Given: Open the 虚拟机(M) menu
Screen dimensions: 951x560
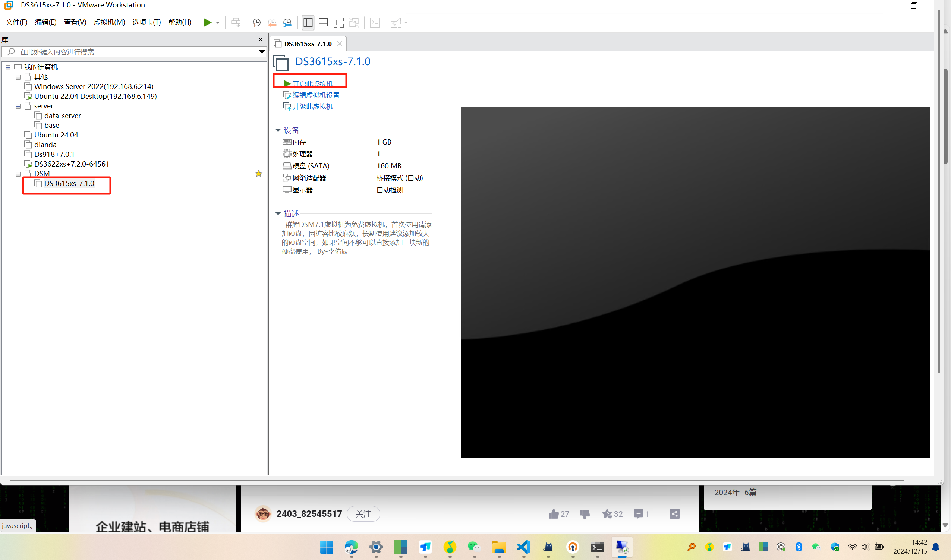Looking at the screenshot, I should click(109, 22).
